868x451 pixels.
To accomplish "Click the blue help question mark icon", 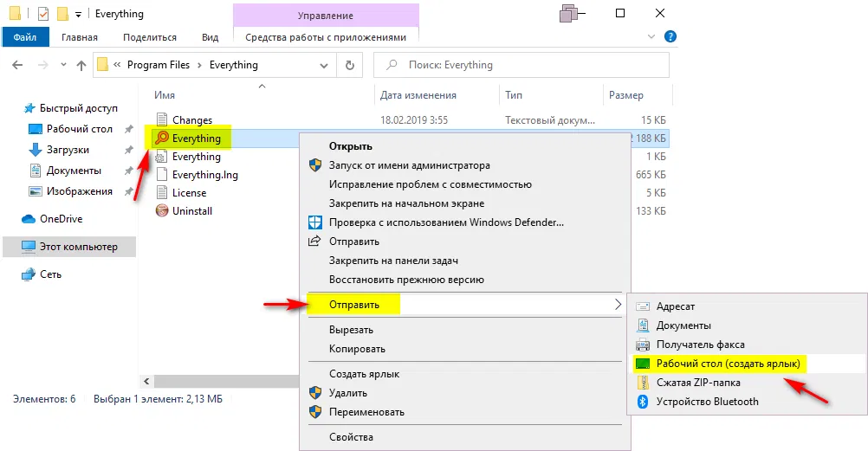I will 670,36.
